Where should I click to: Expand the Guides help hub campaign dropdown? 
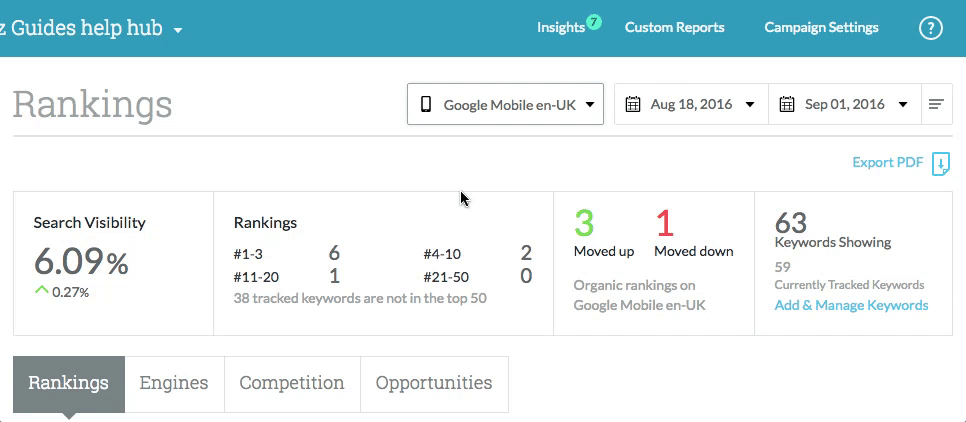pyautogui.click(x=178, y=30)
